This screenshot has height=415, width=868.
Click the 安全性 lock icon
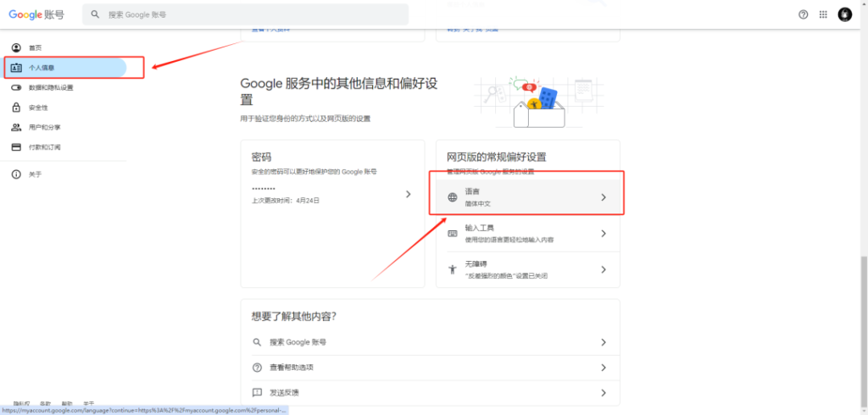coord(16,108)
